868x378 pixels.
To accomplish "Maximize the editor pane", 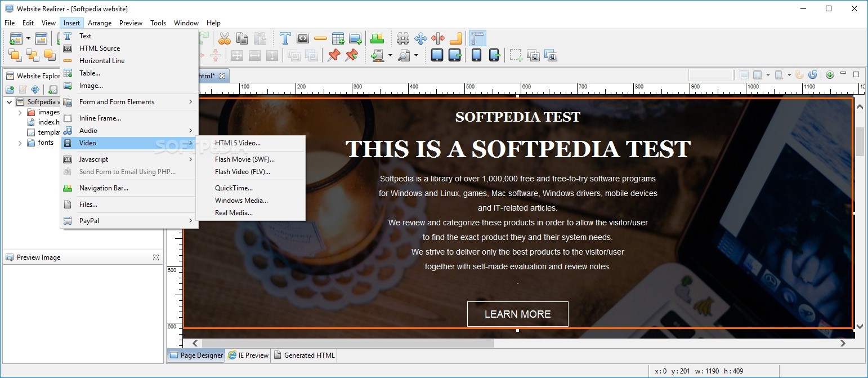I will [x=856, y=74].
